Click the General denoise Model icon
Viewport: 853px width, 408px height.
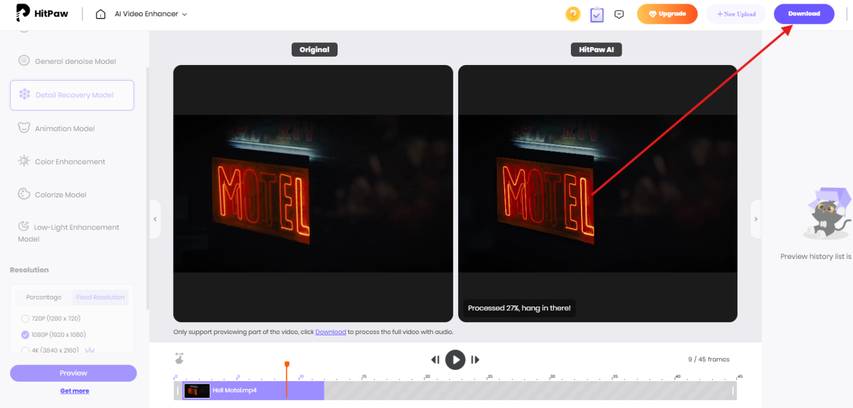tap(24, 60)
